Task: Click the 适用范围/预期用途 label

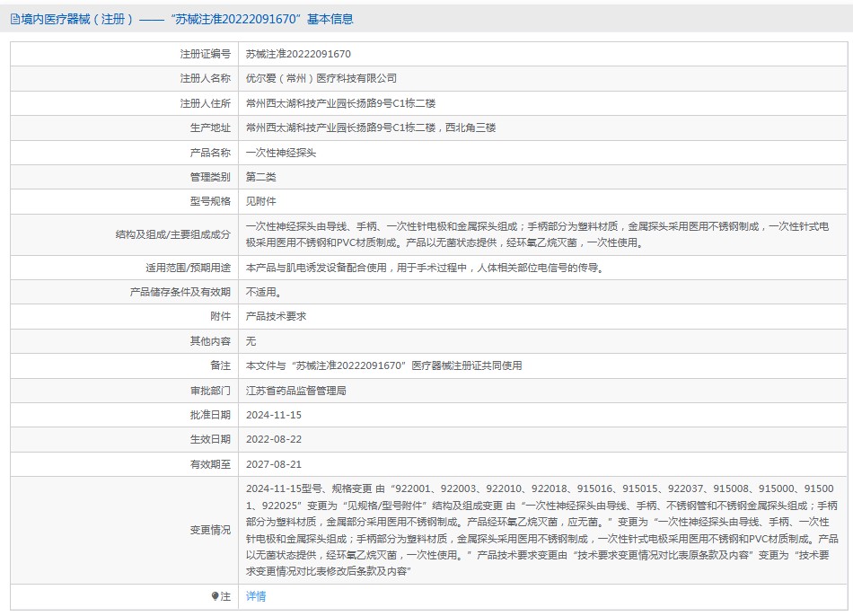Action: 188,268
